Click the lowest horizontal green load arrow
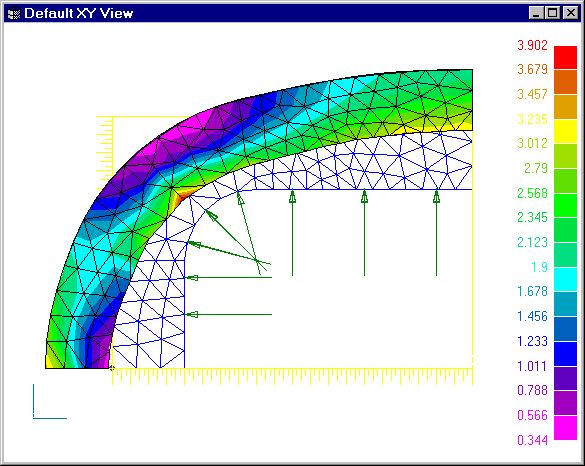 [229, 315]
